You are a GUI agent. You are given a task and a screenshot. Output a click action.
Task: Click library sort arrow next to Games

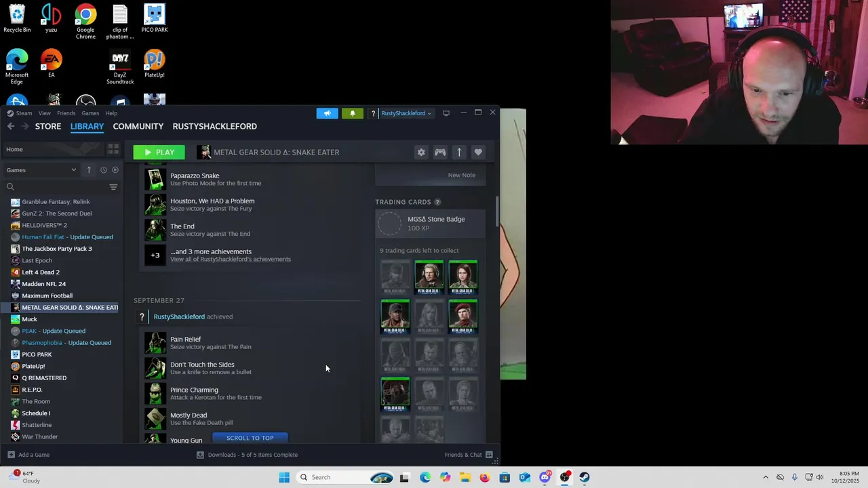pos(89,170)
